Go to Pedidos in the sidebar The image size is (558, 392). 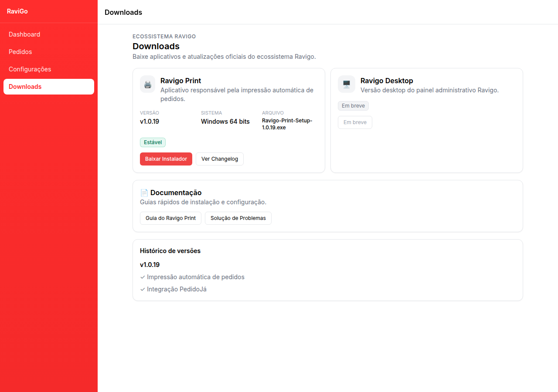pos(49,52)
